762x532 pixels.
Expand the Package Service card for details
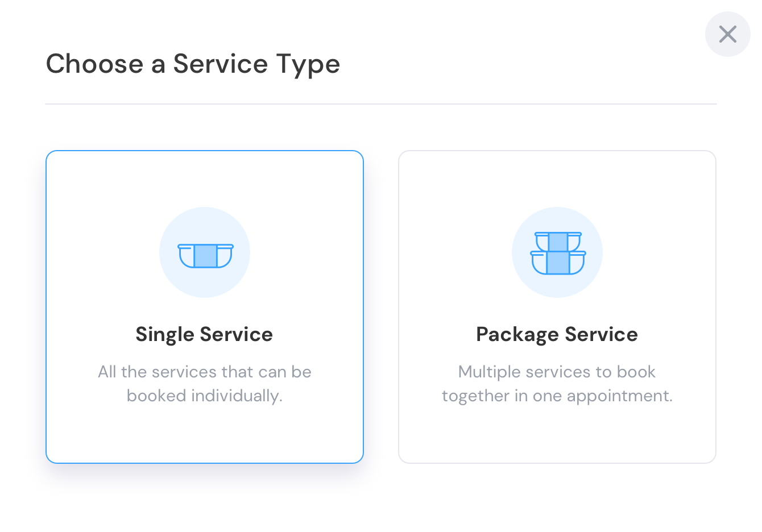(x=557, y=306)
